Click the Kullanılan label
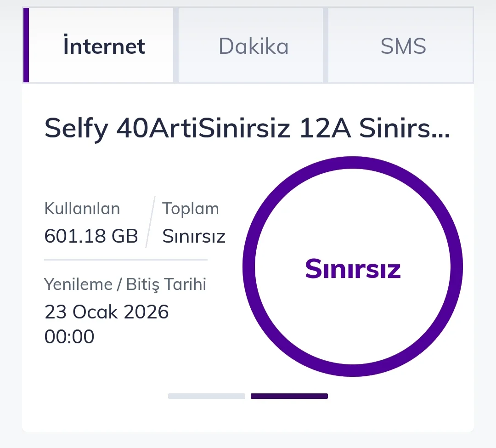The height and width of the screenshot is (448, 496). point(82,209)
